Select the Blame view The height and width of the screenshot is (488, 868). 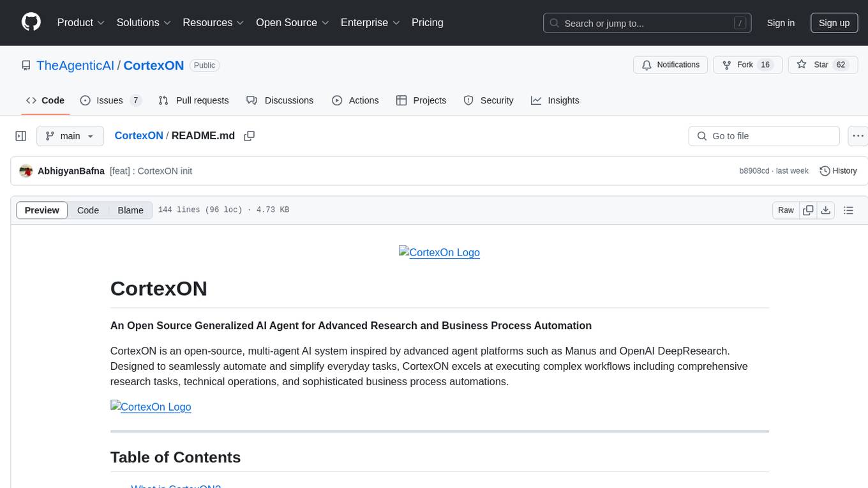coord(130,210)
